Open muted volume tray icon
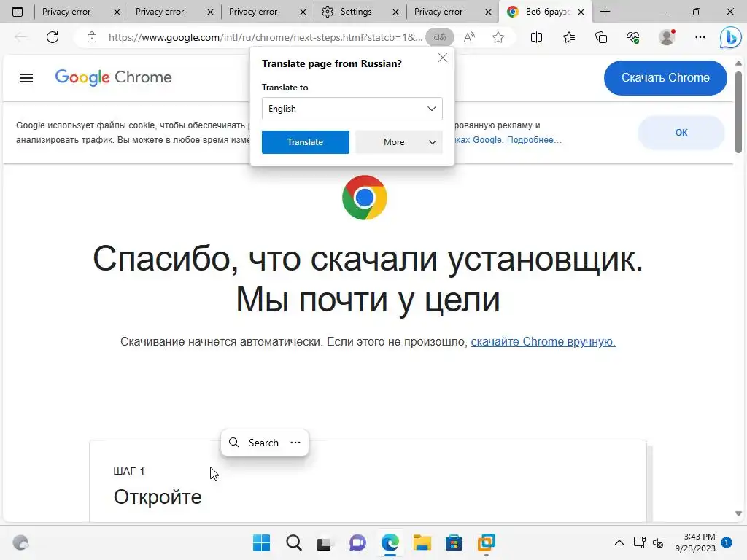Screen dimensions: 747x560 point(658,542)
